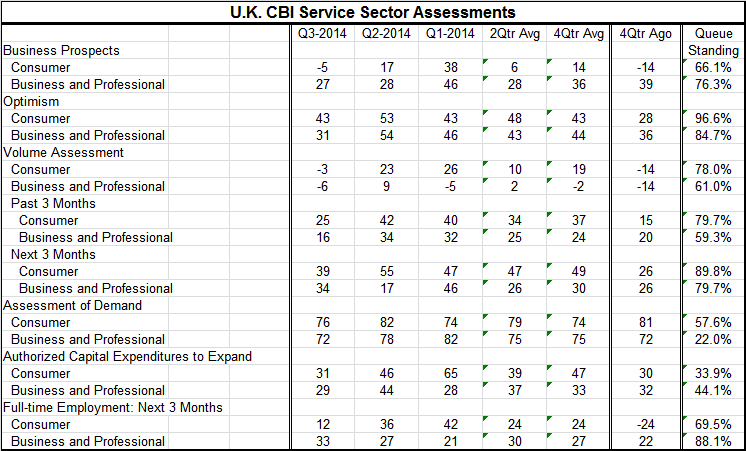Click the Business Prospects row label

[x=61, y=50]
